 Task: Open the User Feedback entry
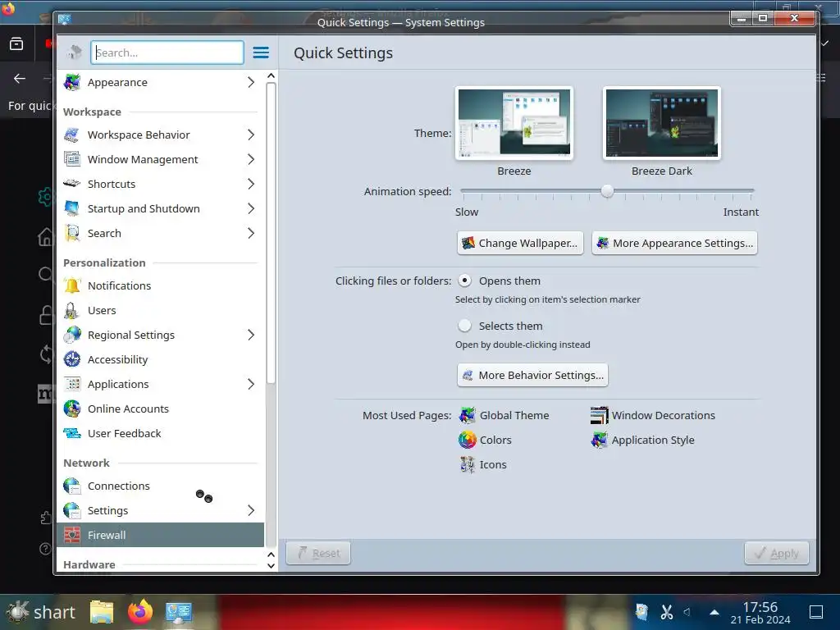coord(160,434)
